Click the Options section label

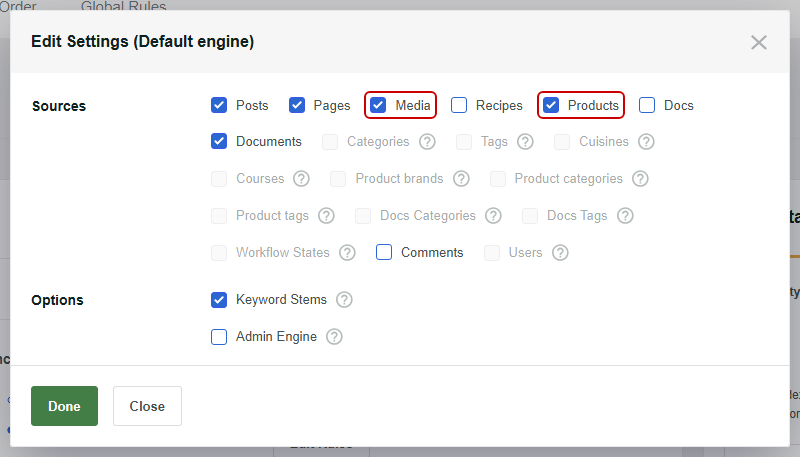pos(57,300)
